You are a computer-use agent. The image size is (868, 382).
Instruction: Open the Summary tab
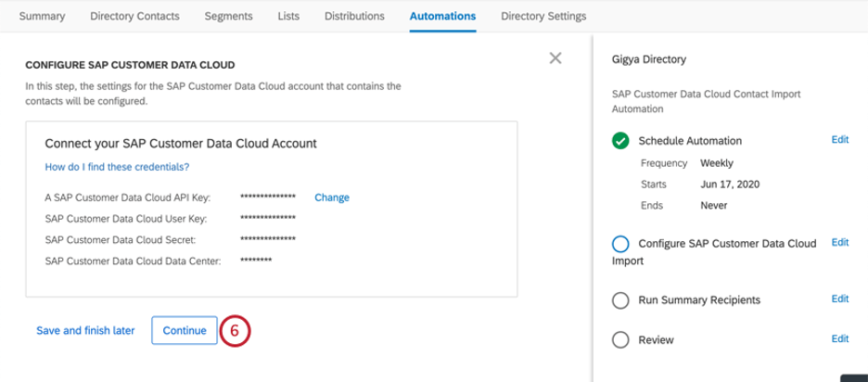click(42, 16)
